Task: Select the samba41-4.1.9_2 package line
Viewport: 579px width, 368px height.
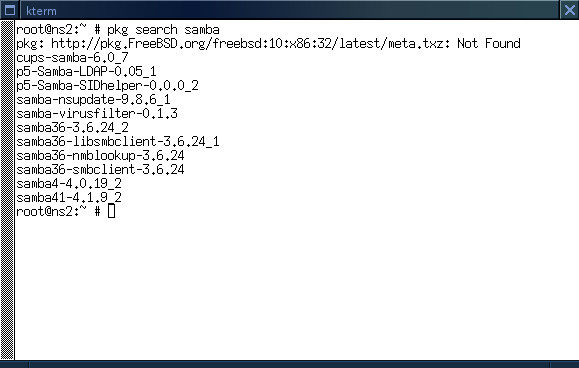Action: 69,197
